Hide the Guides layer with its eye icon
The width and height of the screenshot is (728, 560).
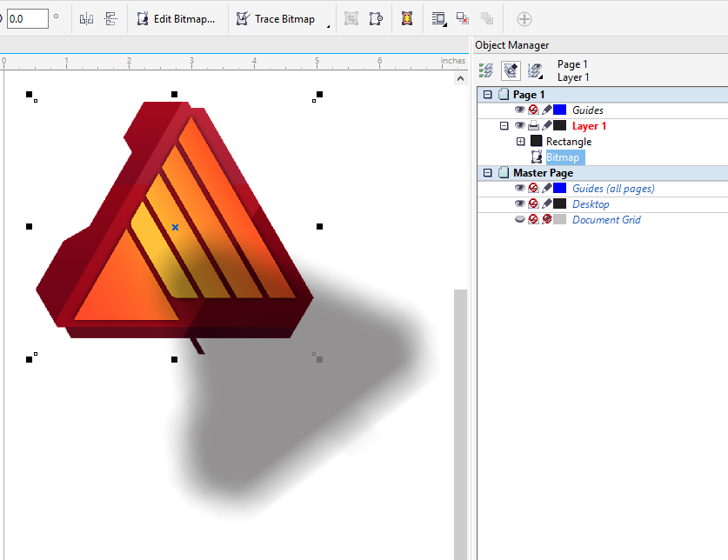(x=519, y=110)
